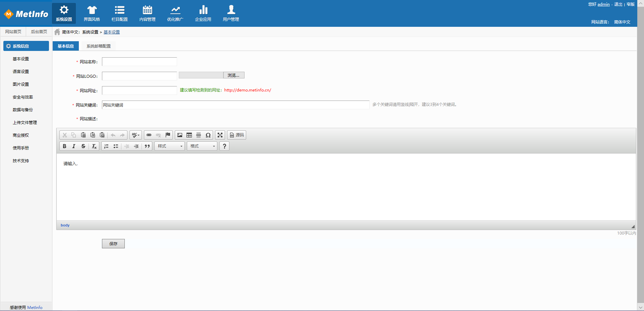Open 界面风格 in top navigation
This screenshot has height=311, width=644.
click(x=92, y=13)
